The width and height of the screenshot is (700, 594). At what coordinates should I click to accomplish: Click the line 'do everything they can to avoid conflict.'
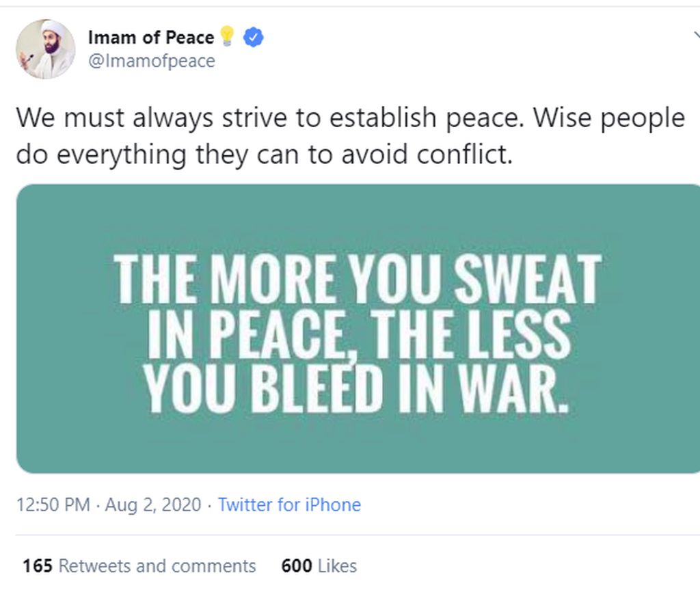pos(265,155)
